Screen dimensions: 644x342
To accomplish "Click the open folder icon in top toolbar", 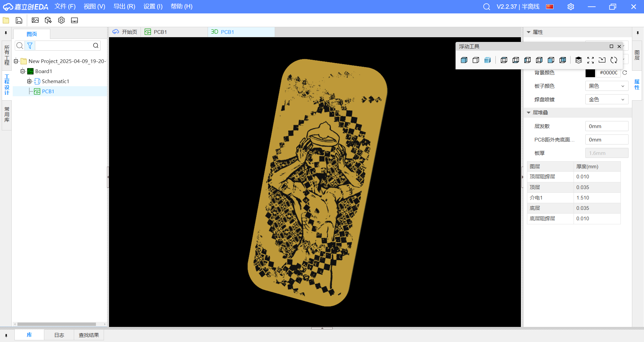I will click(x=6, y=20).
